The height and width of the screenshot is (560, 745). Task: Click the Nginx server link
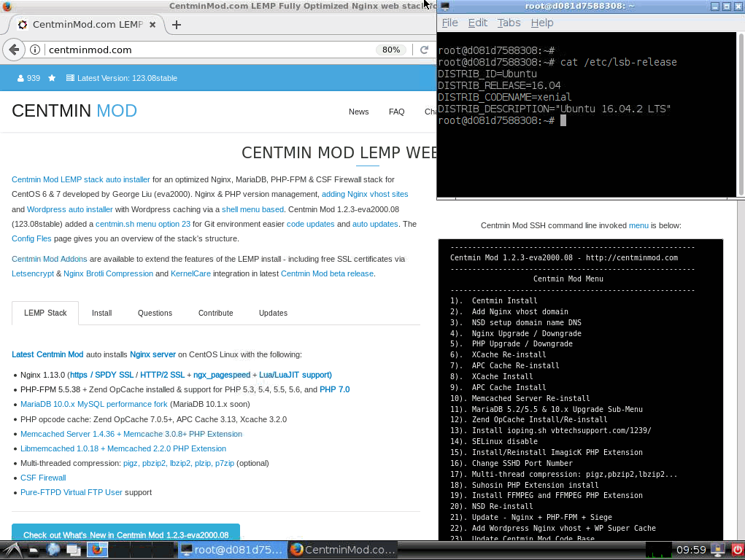pyautogui.click(x=153, y=355)
